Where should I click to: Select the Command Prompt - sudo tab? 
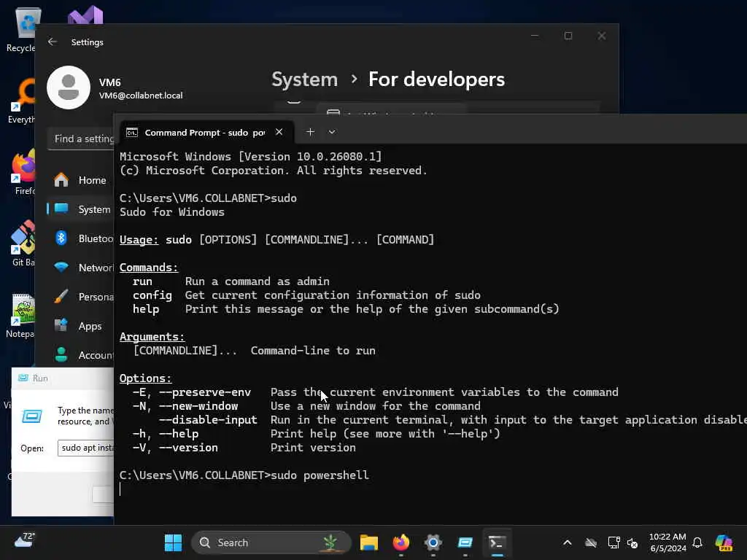click(206, 133)
